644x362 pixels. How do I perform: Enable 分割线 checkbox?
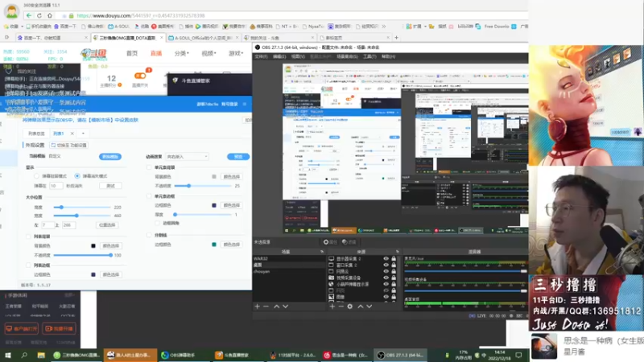(x=149, y=235)
